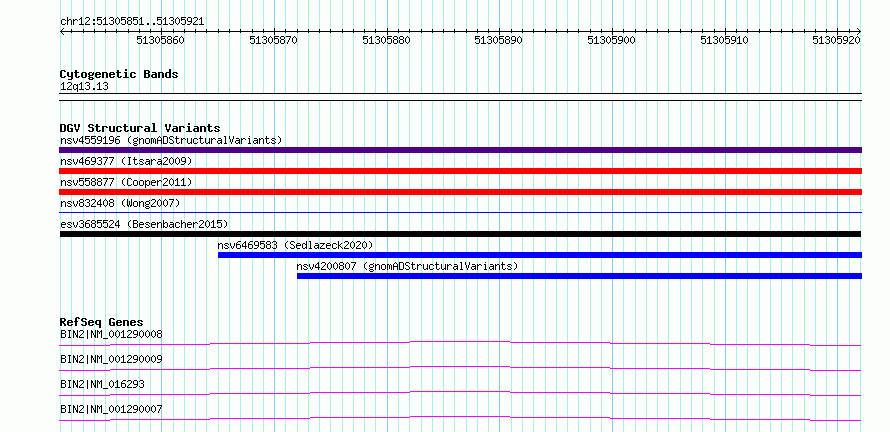Viewport: 890px width, 432px height.
Task: Select the purple nsv4559196 variant bar
Action: coord(460,150)
